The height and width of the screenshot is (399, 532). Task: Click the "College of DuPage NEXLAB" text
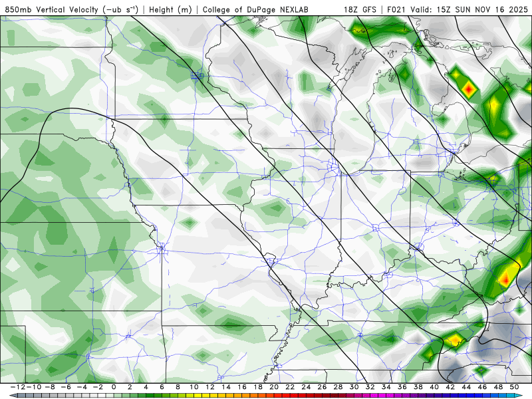pyautogui.click(x=255, y=10)
